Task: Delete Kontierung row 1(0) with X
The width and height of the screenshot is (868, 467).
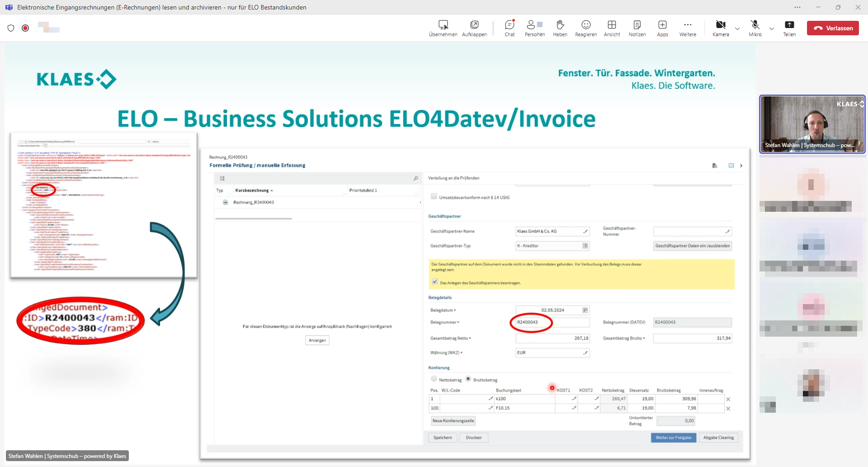Action: pyautogui.click(x=728, y=409)
